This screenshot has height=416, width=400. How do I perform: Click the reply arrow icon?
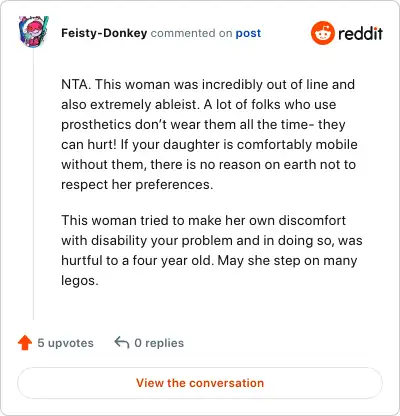click(x=122, y=343)
